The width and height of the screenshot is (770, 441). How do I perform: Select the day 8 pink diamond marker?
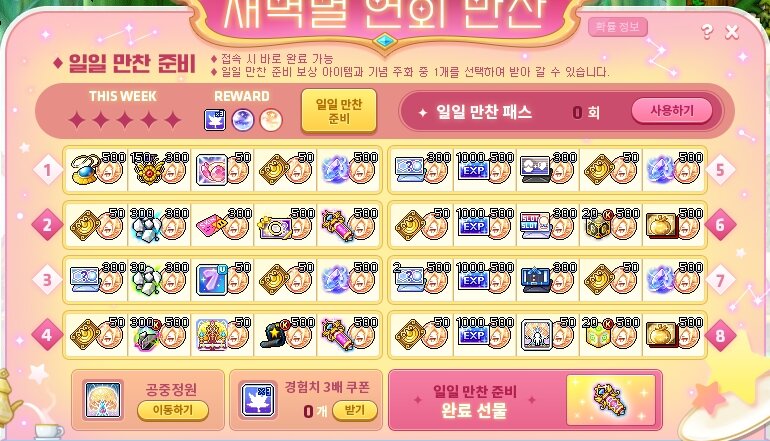(x=720, y=336)
